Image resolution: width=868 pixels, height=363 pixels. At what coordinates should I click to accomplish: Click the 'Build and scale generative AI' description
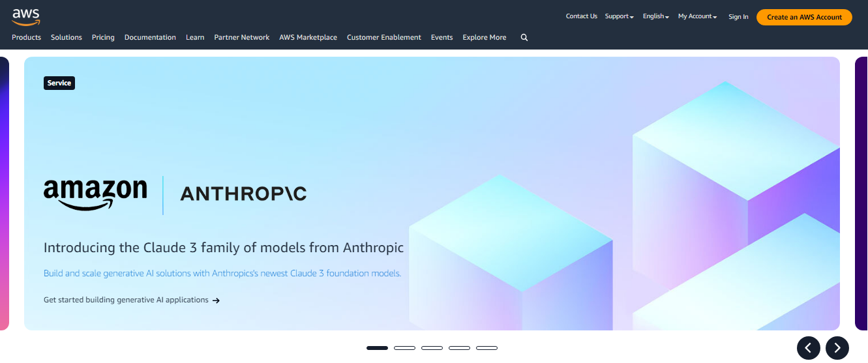222,273
